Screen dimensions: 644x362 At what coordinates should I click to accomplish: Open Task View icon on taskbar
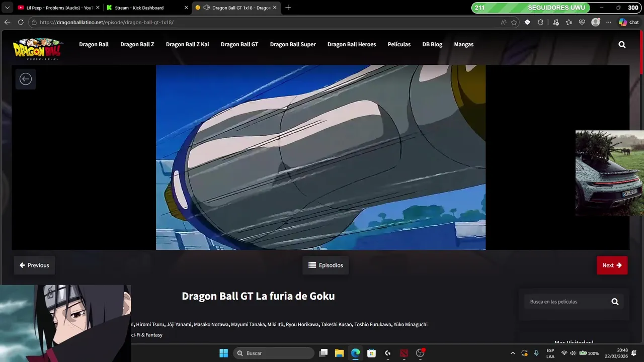click(x=324, y=353)
